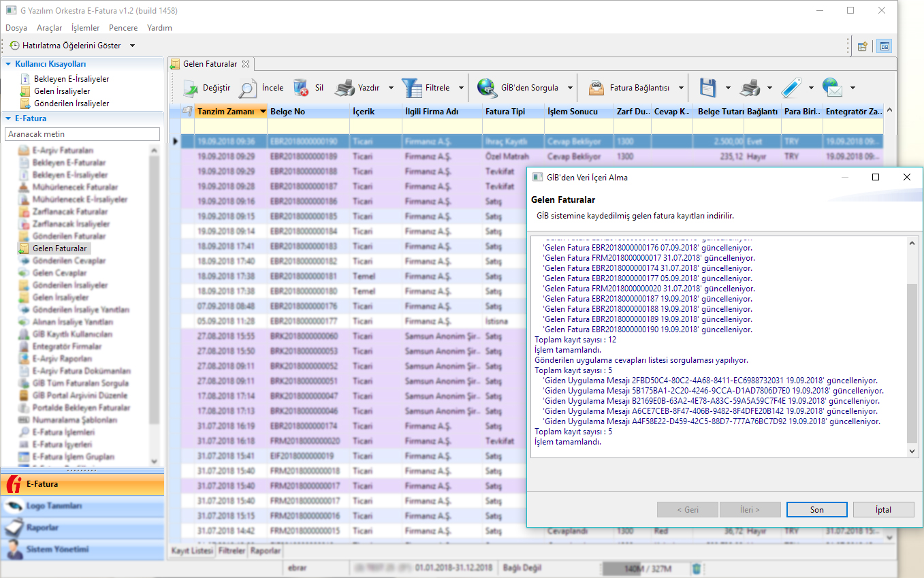Click the trash can icon in status bar
Image resolution: width=924 pixels, height=578 pixels.
click(696, 568)
